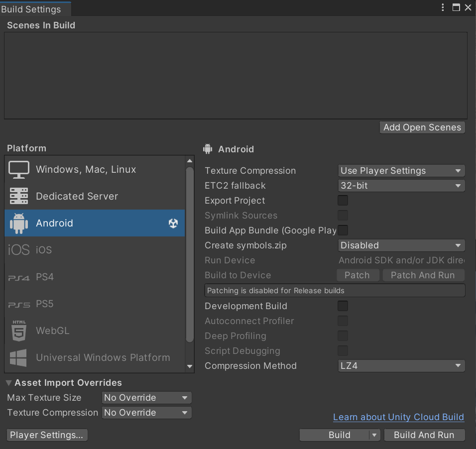Viewport: 476px width, 449px height.
Task: Select the PS5 platform row
Action: 95,304
